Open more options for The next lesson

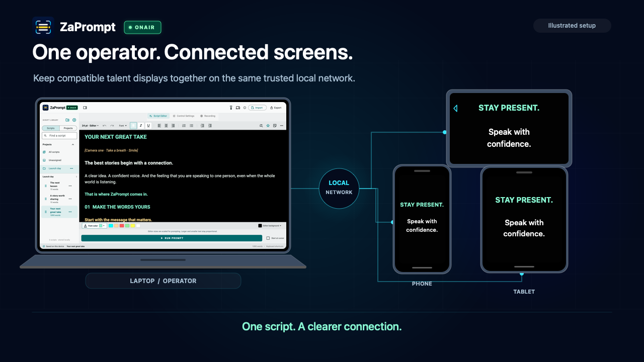pyautogui.click(x=70, y=186)
